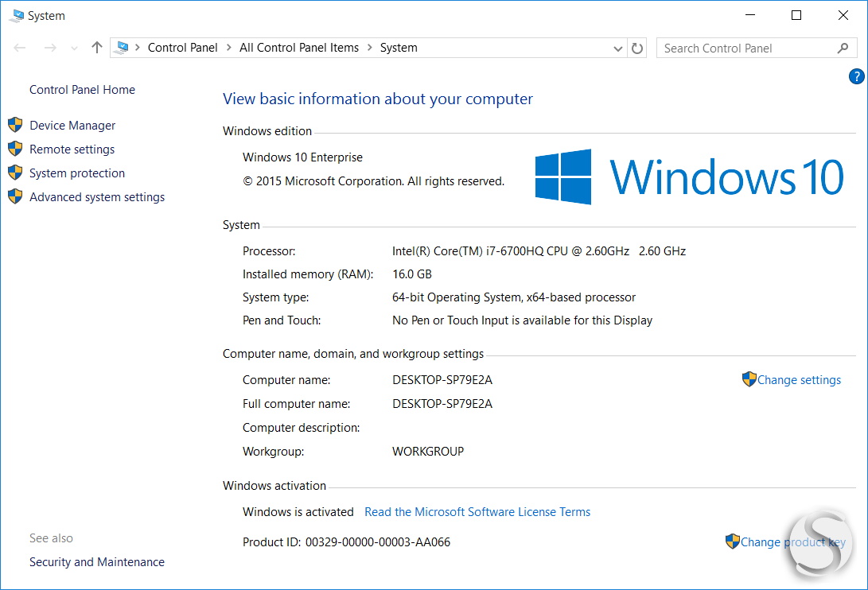Click shield icon beside Device Manager
This screenshot has height=590, width=868.
pos(15,125)
